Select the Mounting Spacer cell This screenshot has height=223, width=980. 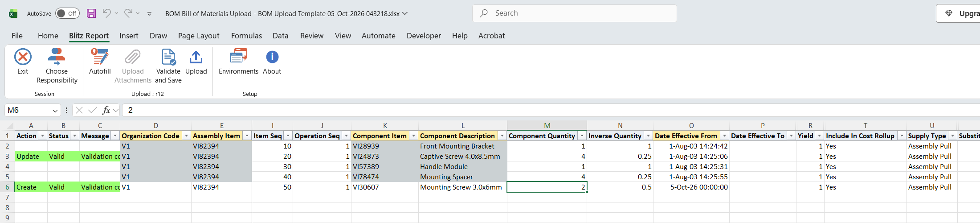(463, 177)
